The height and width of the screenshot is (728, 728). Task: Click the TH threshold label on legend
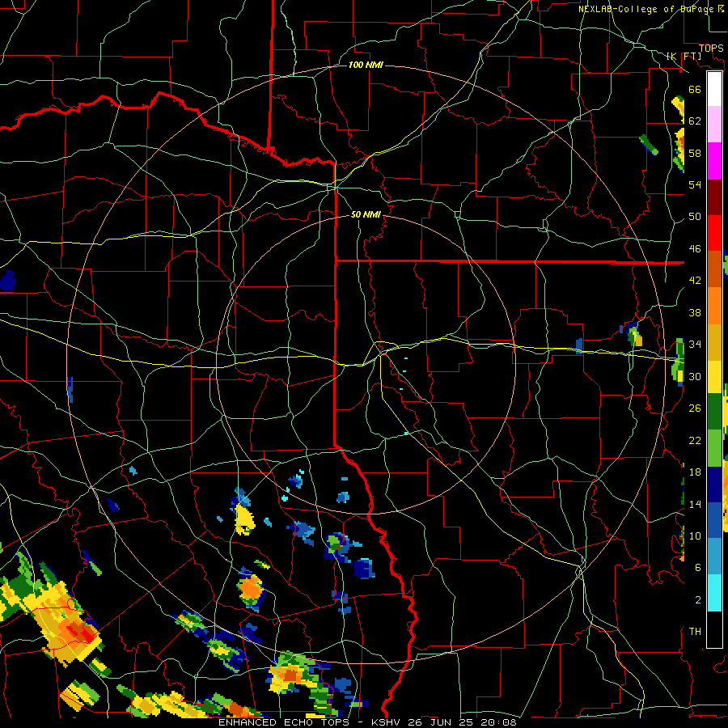click(x=695, y=632)
